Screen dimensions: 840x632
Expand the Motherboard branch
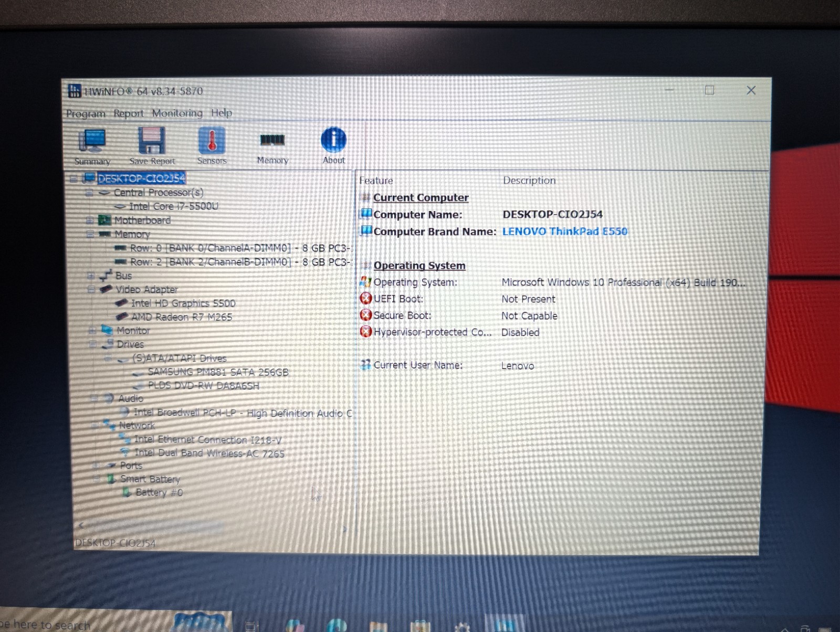pos(89,220)
